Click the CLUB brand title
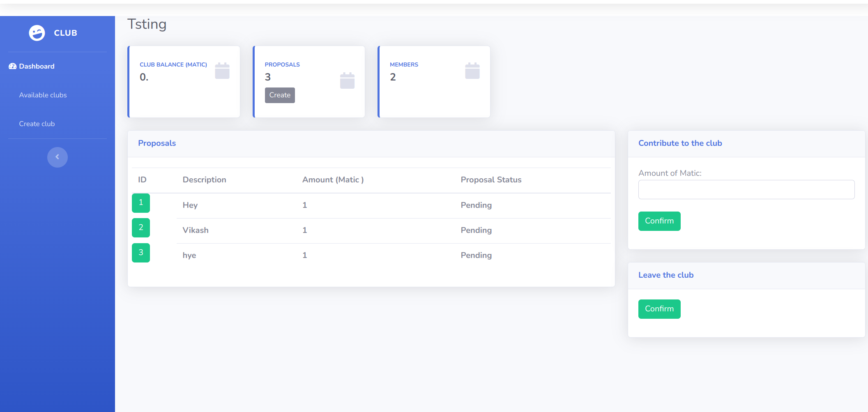The image size is (868, 412). pos(66,33)
